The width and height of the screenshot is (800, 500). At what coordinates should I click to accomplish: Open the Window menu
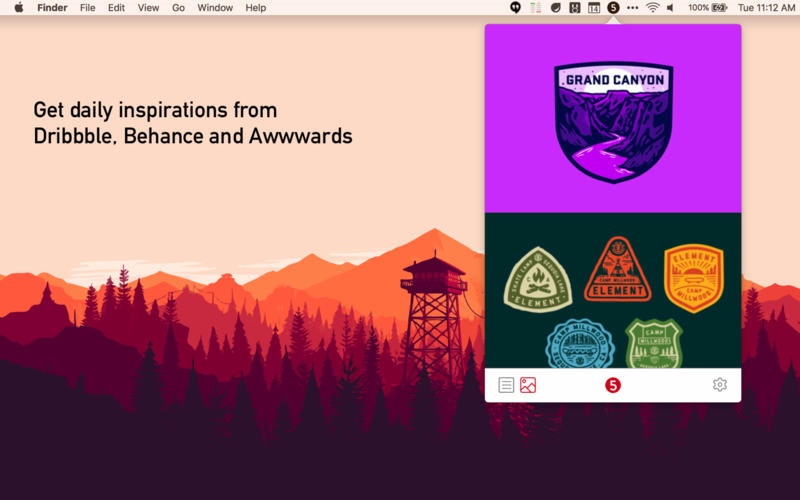coord(215,8)
